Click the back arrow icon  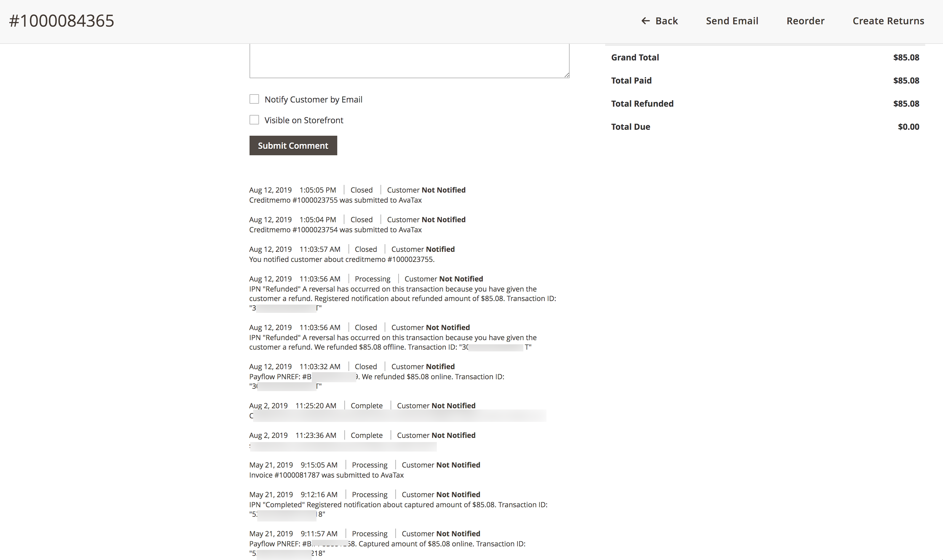646,21
